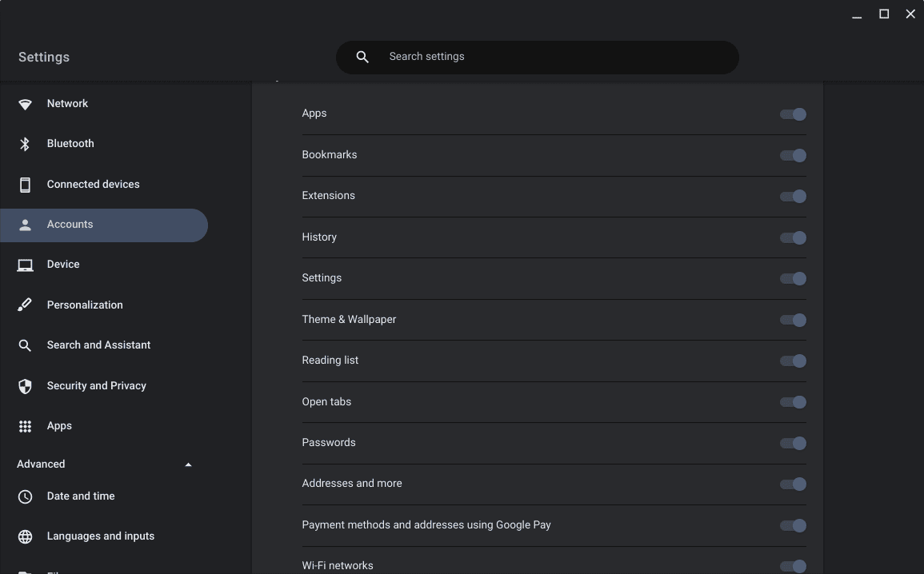Open Security and Privacy section
This screenshot has width=924, height=574.
[x=104, y=386]
